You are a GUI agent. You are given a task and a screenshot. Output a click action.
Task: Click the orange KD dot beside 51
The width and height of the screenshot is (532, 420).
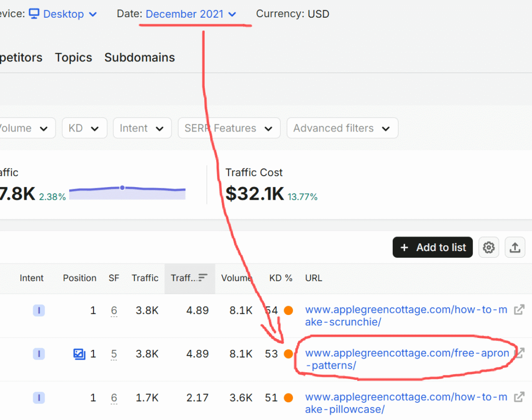288,398
